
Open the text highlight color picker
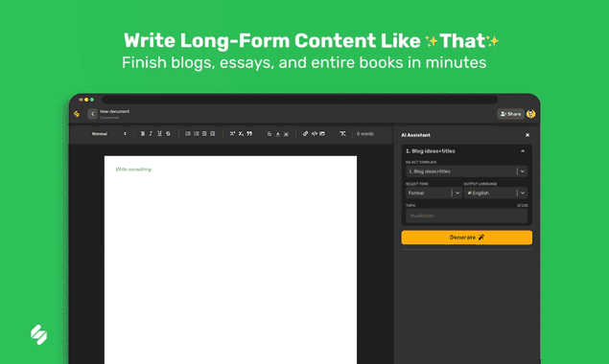(286, 134)
